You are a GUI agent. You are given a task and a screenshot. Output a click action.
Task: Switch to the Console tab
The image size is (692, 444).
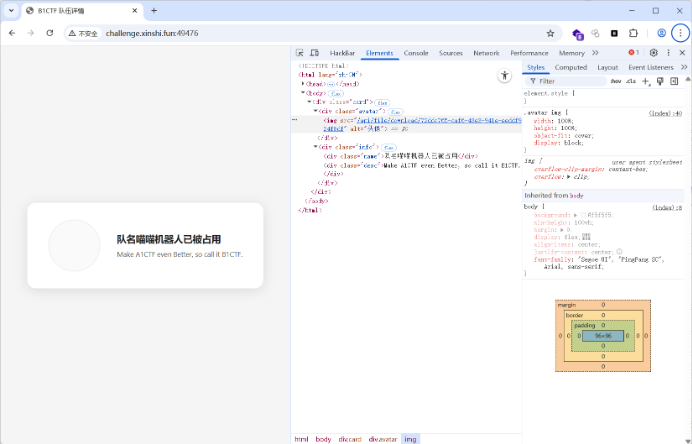click(x=416, y=53)
